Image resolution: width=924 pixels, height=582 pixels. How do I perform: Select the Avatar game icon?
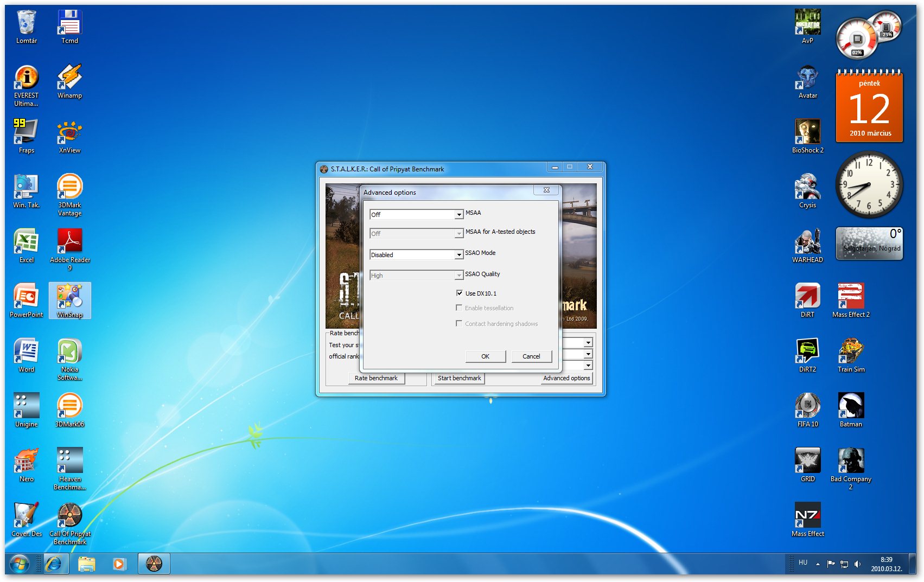point(807,81)
